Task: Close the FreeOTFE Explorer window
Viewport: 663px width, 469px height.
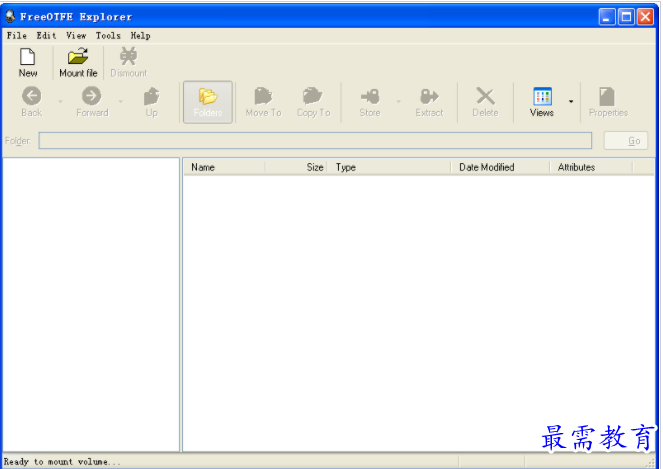Action: [x=645, y=17]
